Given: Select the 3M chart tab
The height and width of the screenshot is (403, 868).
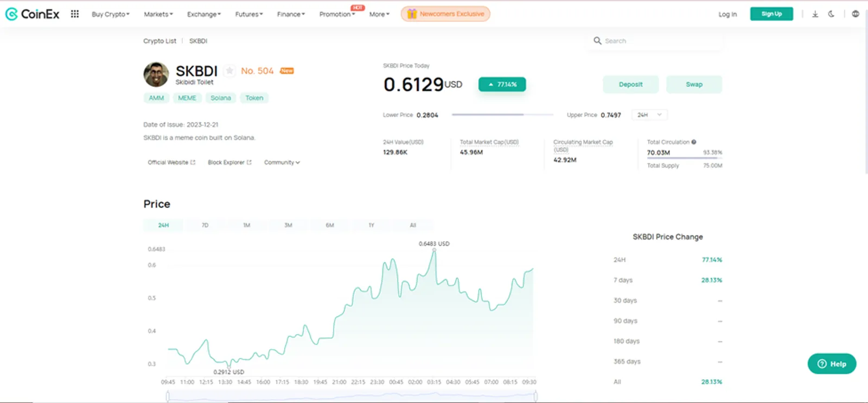Looking at the screenshot, I should click(x=288, y=225).
